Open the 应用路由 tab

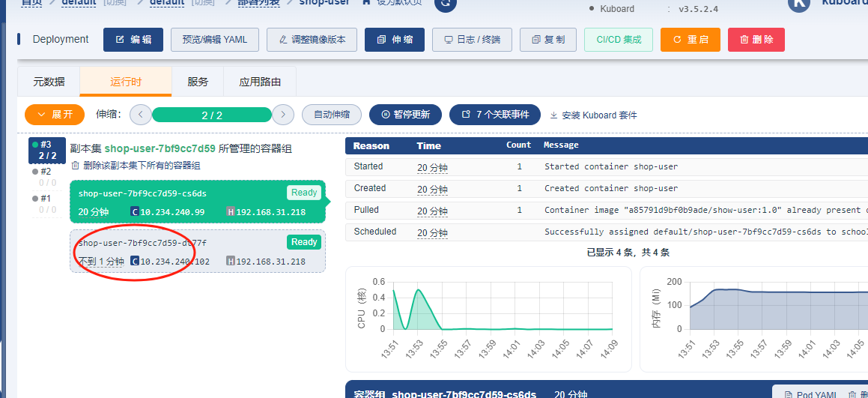(260, 82)
